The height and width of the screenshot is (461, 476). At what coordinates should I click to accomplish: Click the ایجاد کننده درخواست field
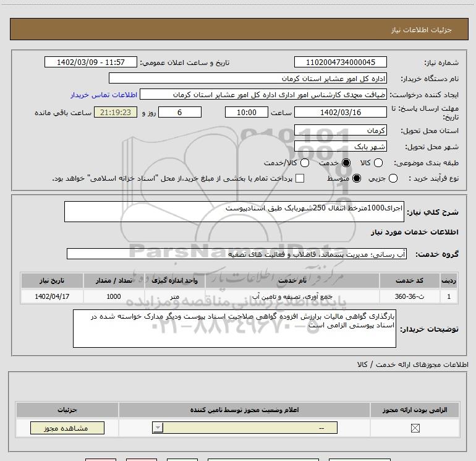263,95
